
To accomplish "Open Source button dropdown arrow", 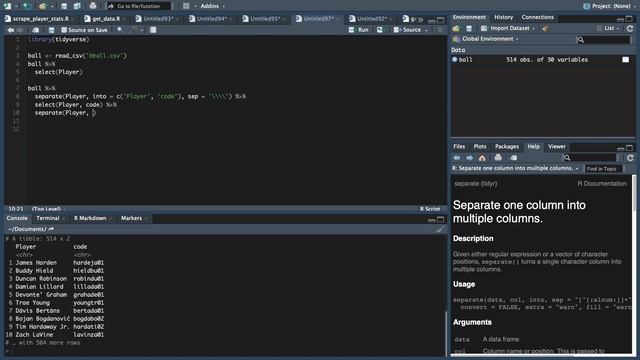I will point(427,30).
